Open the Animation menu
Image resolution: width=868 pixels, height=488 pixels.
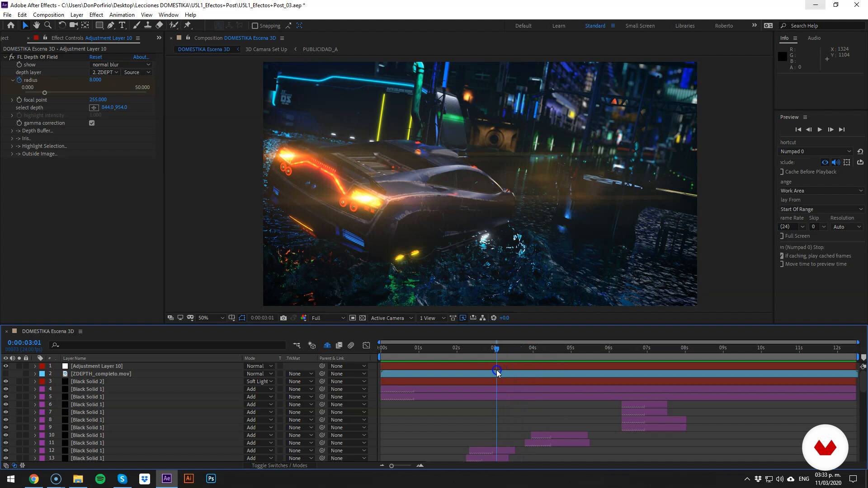coord(122,14)
